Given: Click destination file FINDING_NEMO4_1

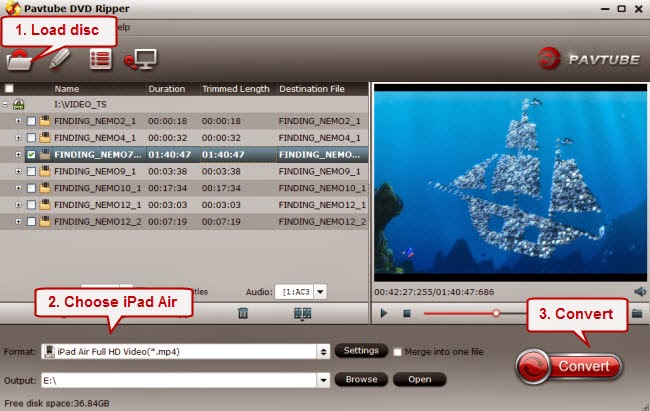Looking at the screenshot, I should tap(319, 138).
